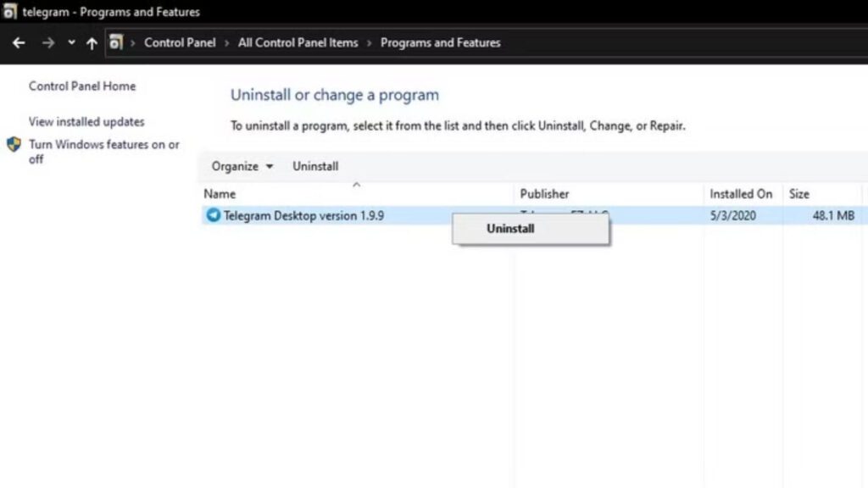Sort by Installed On column header
The height and width of the screenshot is (488, 868).
click(x=741, y=194)
